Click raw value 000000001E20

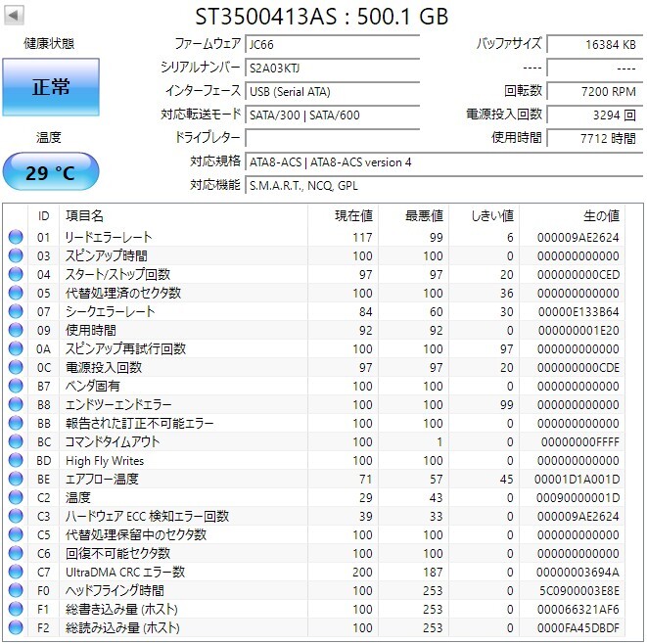click(x=578, y=330)
